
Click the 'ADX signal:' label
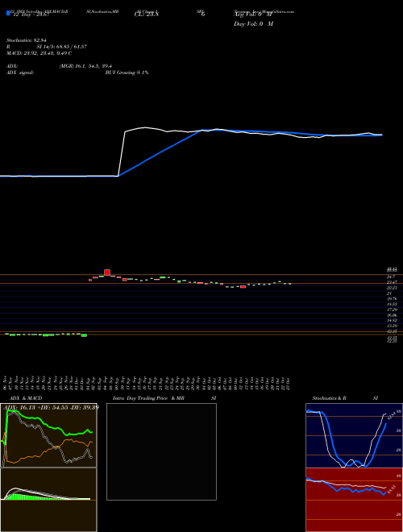20,73
